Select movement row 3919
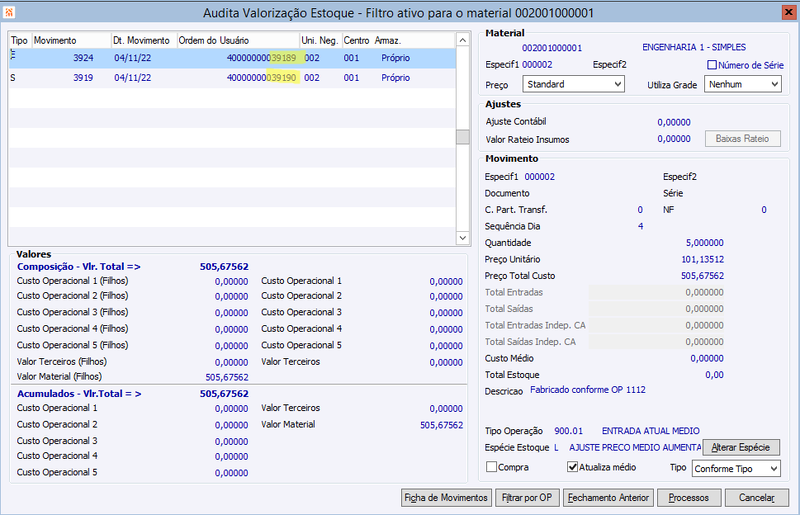Screen dimensions: 800x515 (232, 78)
